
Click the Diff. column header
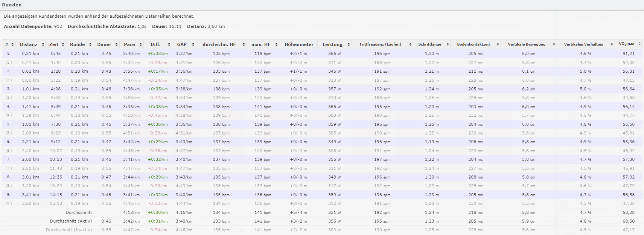(x=155, y=44)
